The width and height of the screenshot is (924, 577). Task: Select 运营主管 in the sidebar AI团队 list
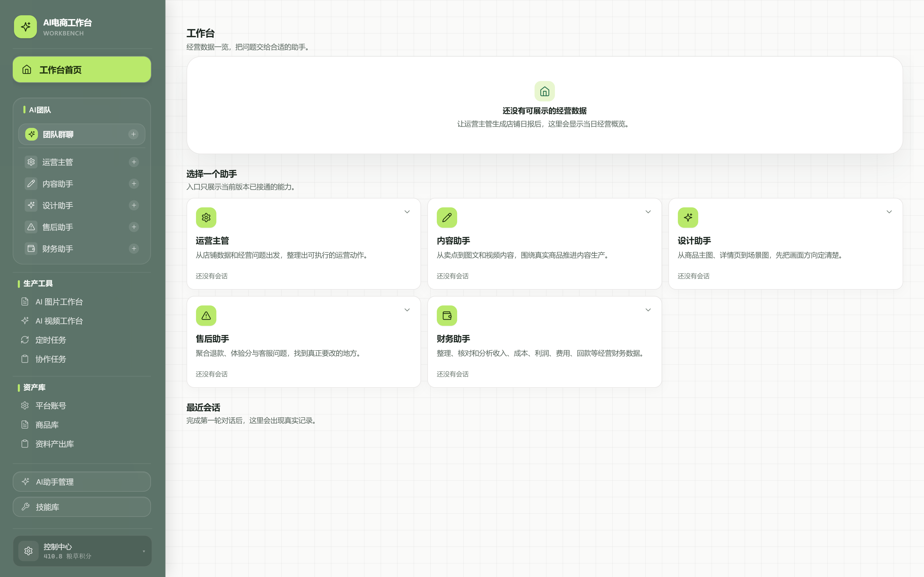point(81,162)
